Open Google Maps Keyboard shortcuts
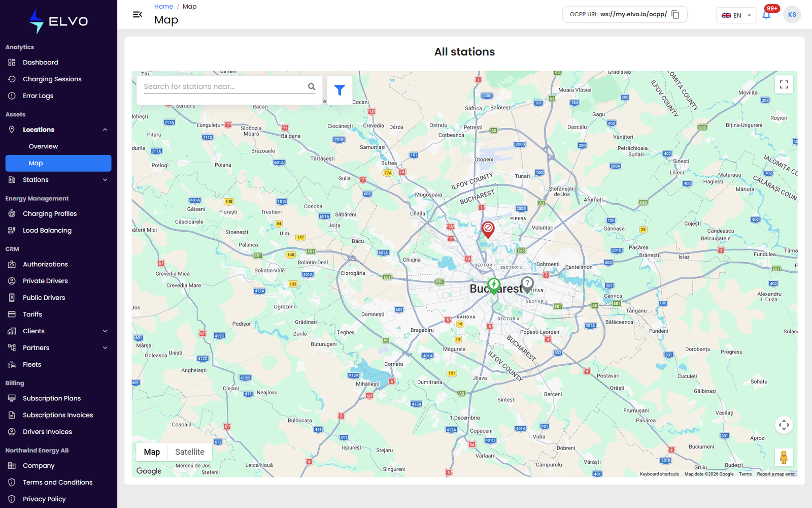Screen dimensions: 812x508 (659, 474)
